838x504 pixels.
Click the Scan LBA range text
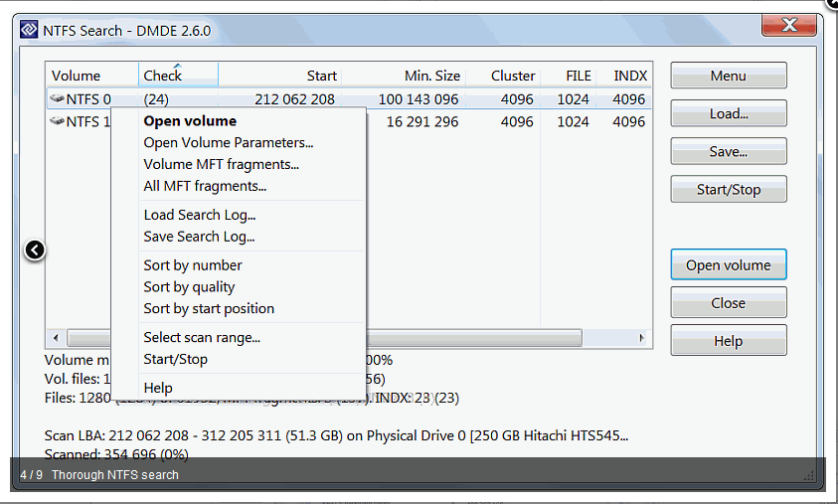[x=336, y=435]
